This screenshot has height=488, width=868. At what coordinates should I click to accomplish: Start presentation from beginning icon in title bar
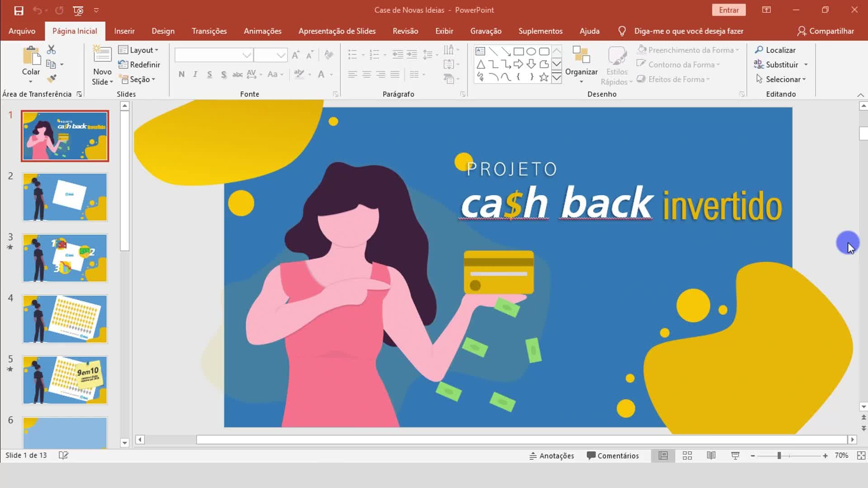[78, 10]
